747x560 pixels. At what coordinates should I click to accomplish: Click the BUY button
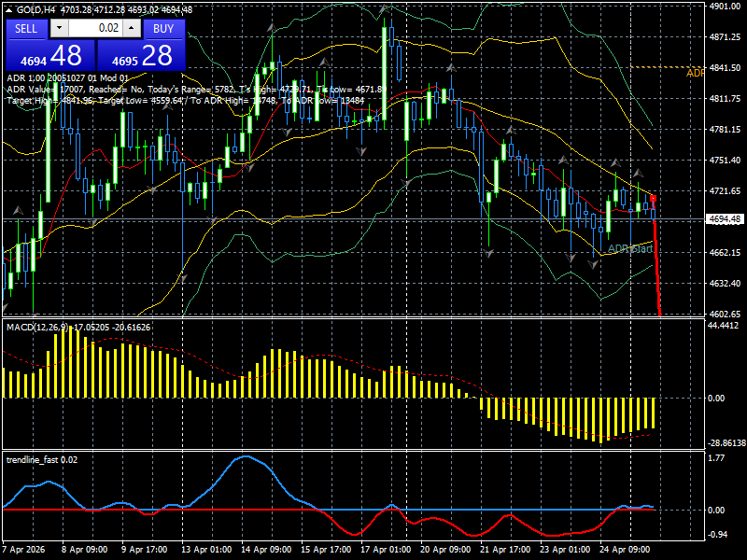pyautogui.click(x=163, y=29)
